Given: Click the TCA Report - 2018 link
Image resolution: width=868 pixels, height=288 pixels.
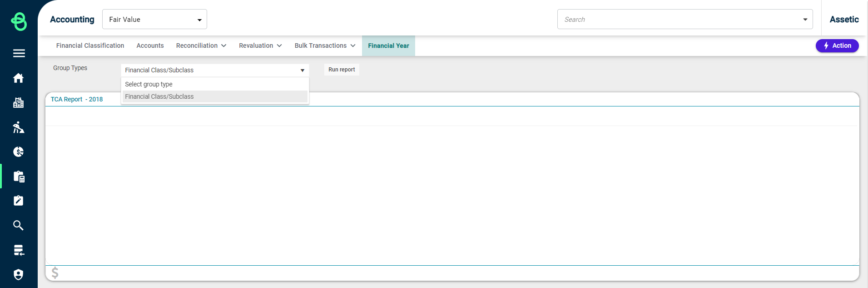Looking at the screenshot, I should pos(77,99).
